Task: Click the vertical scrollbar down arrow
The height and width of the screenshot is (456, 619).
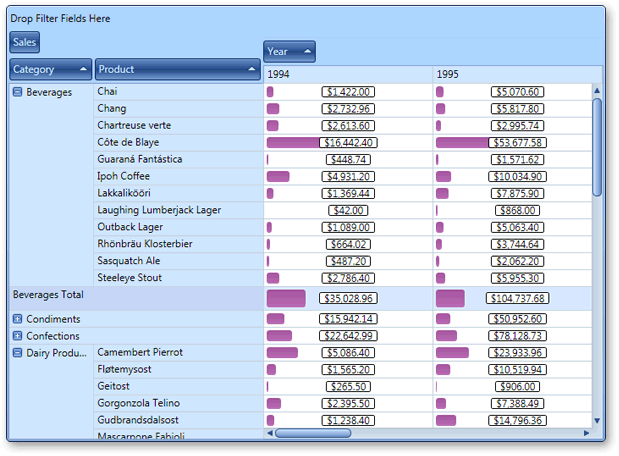Action: click(x=598, y=421)
